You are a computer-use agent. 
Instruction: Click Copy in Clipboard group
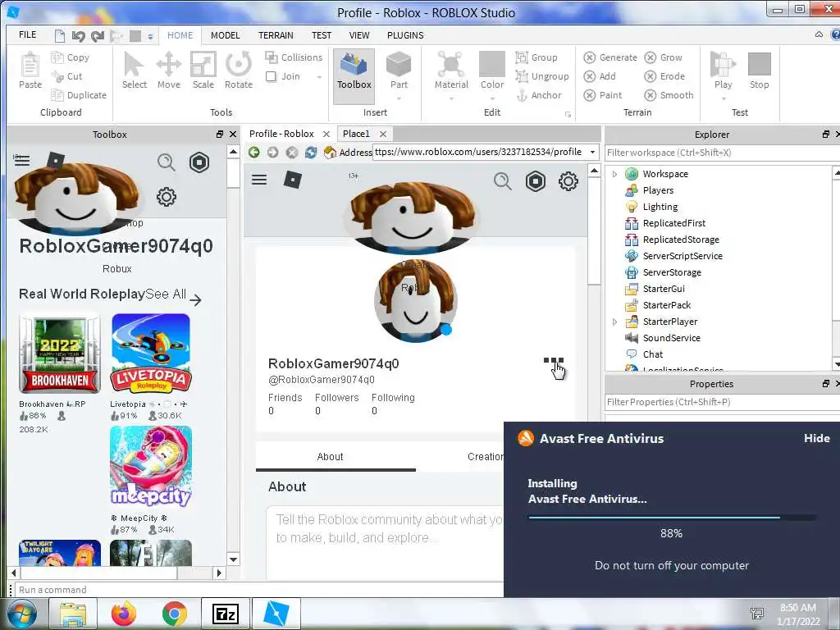click(71, 57)
